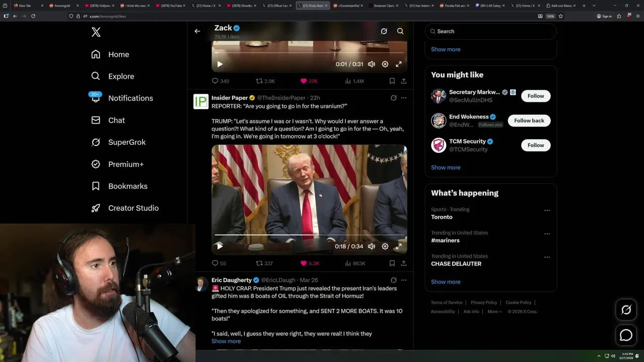Screen dimensions: 644x362
Task: Open more options on Eric Daugherty post
Action: click(x=404, y=280)
